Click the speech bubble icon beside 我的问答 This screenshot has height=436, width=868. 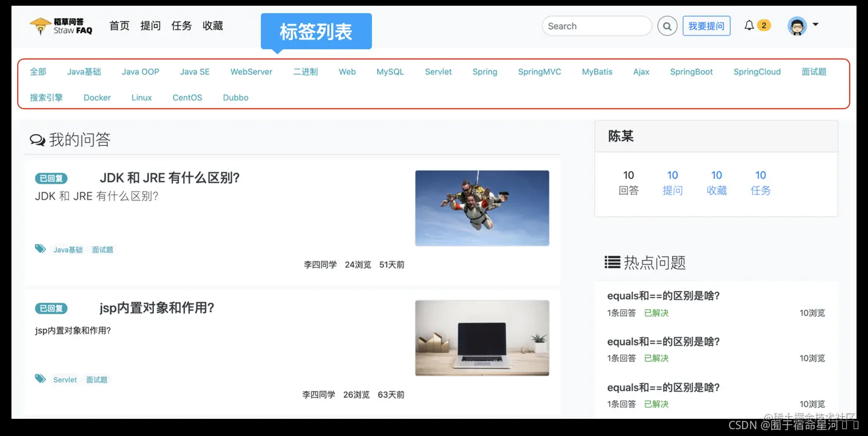coord(37,139)
